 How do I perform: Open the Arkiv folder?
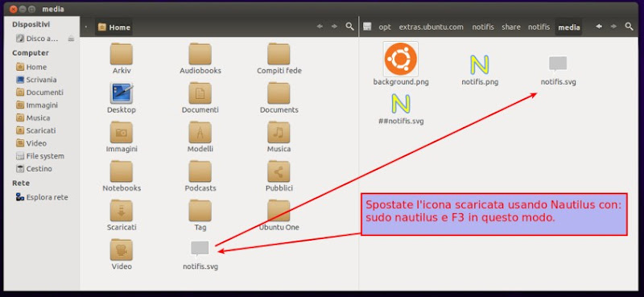coord(122,59)
